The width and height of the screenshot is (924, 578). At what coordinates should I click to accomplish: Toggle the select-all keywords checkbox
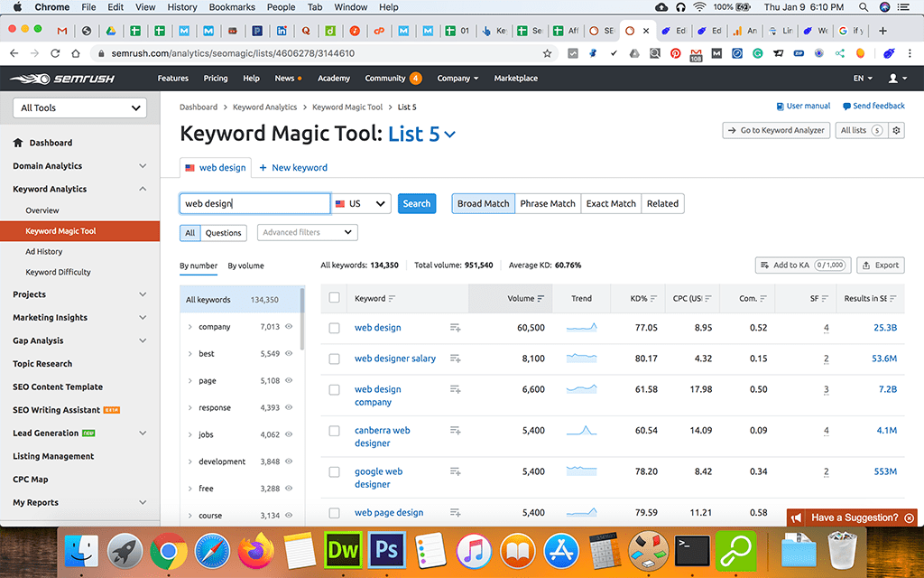click(x=334, y=298)
